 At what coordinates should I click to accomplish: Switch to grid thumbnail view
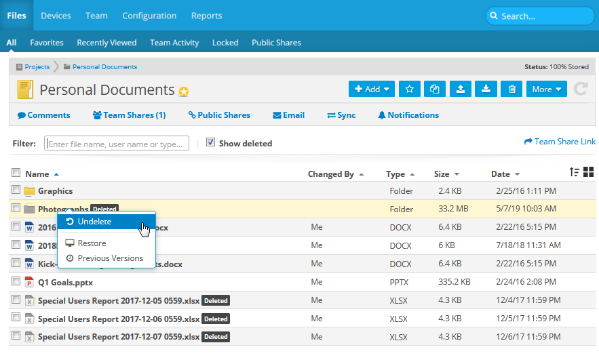(x=588, y=172)
